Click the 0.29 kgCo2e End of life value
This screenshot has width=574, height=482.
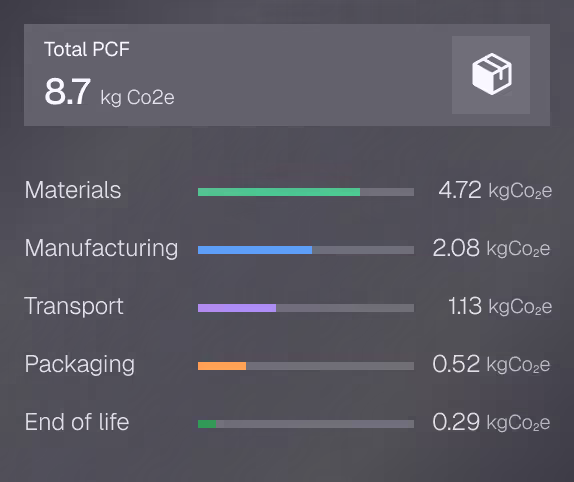point(491,422)
